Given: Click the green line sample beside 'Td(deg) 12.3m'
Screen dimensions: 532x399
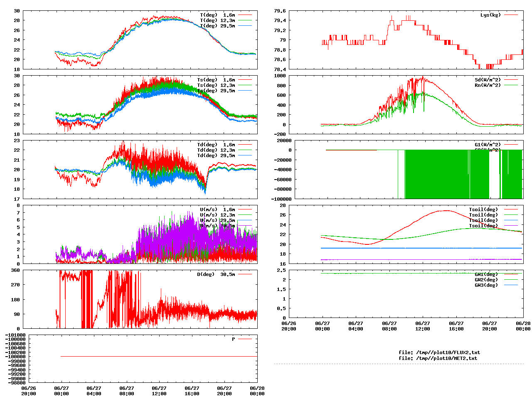Looking at the screenshot, I should 245,150.
